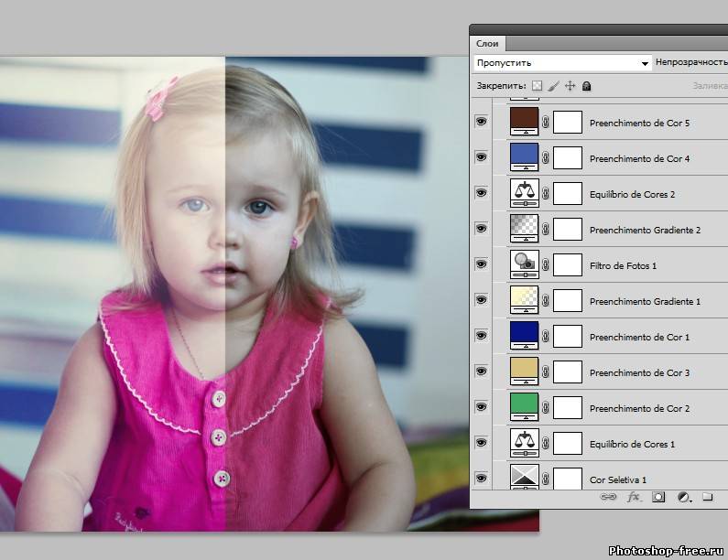Click the lock image pixels brush icon

pos(553,86)
